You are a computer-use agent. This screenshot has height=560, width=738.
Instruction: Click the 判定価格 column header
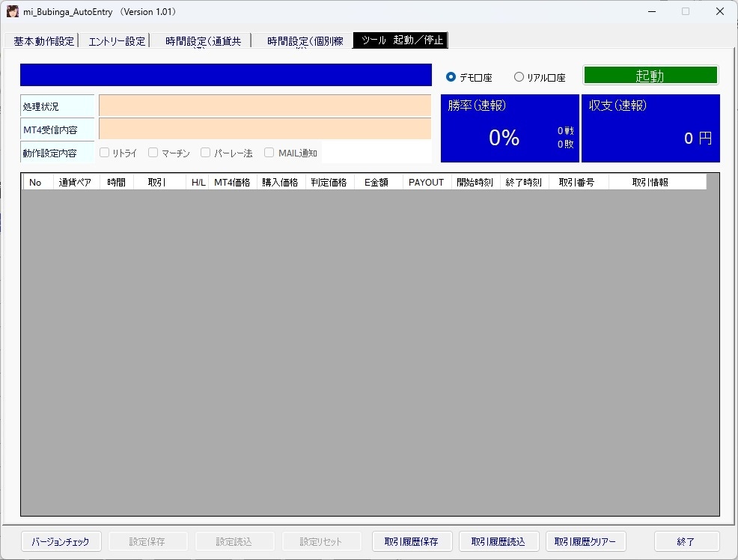[x=329, y=182]
